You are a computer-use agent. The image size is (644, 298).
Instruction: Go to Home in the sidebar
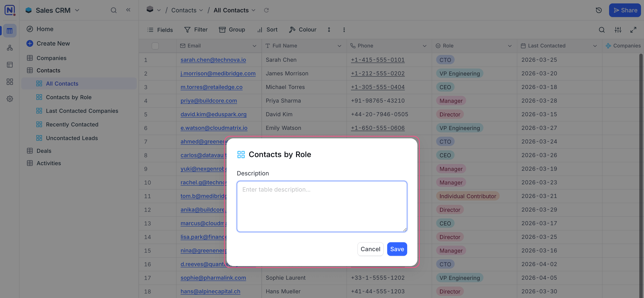point(45,29)
